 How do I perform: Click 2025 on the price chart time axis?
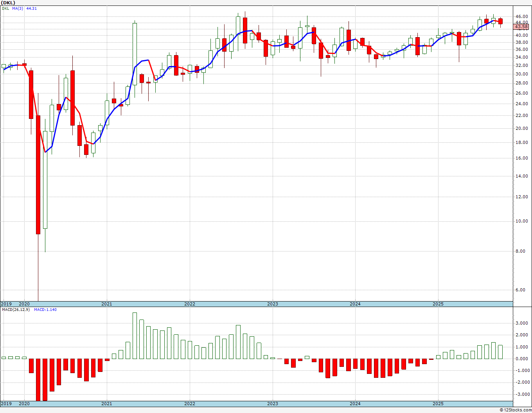pyautogui.click(x=438, y=304)
